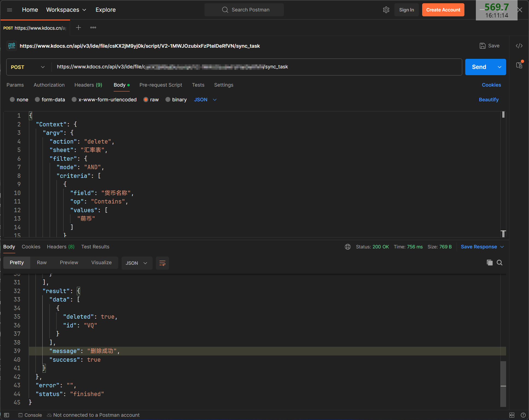The image size is (529, 420).
Task: Change the response JSON format dropdown
Action: point(137,263)
